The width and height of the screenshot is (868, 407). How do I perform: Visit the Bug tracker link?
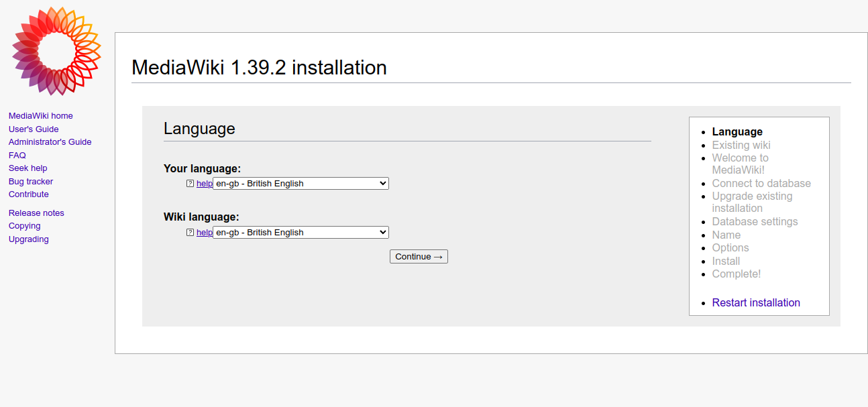30,182
